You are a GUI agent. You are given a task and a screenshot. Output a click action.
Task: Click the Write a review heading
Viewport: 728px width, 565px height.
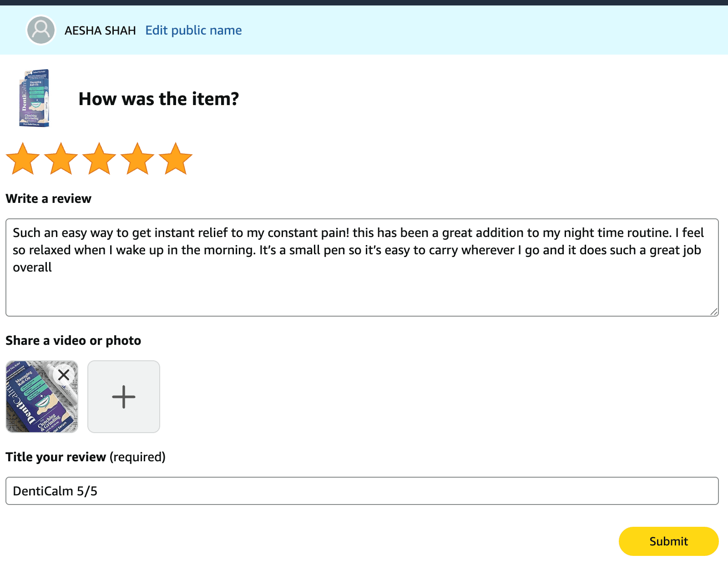tap(48, 198)
